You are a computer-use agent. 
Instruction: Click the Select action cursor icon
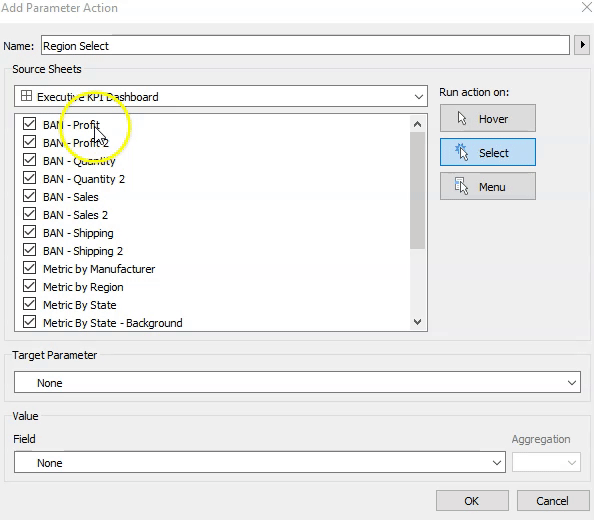462,152
